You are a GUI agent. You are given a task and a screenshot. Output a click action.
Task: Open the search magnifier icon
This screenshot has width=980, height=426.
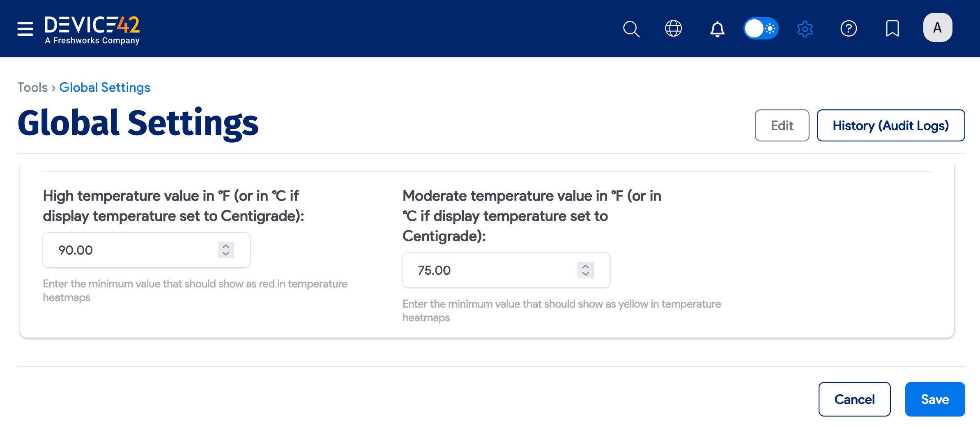point(631,28)
